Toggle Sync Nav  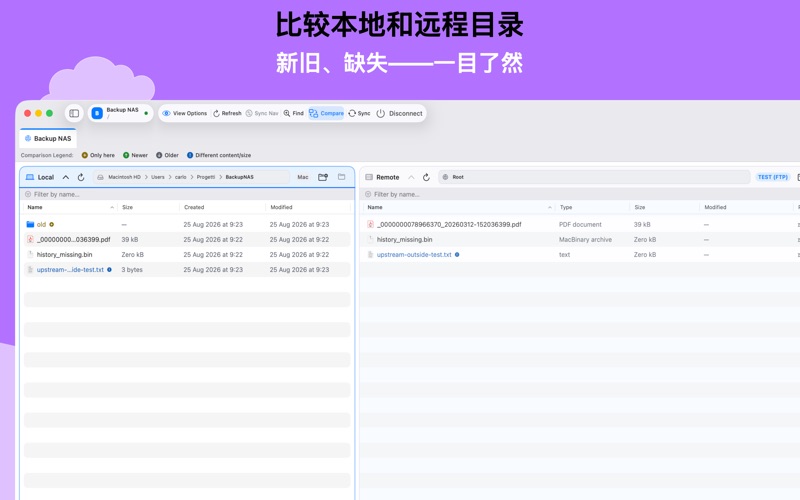[x=262, y=113]
